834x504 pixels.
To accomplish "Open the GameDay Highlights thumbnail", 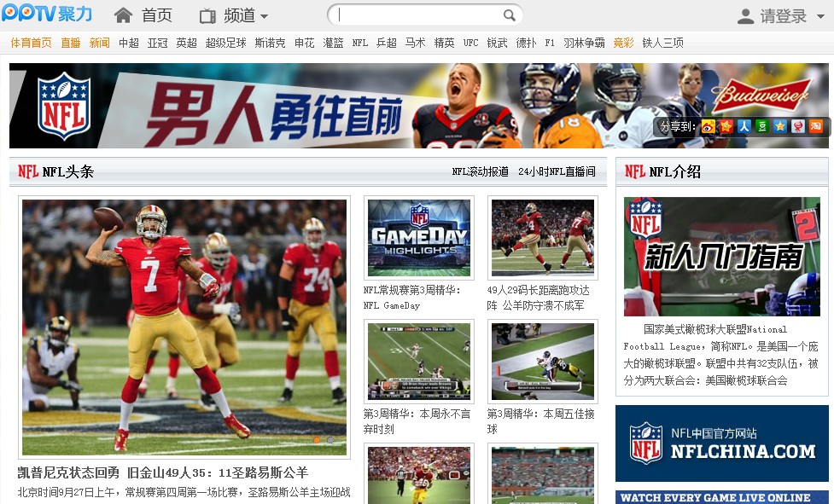I will 419,237.
